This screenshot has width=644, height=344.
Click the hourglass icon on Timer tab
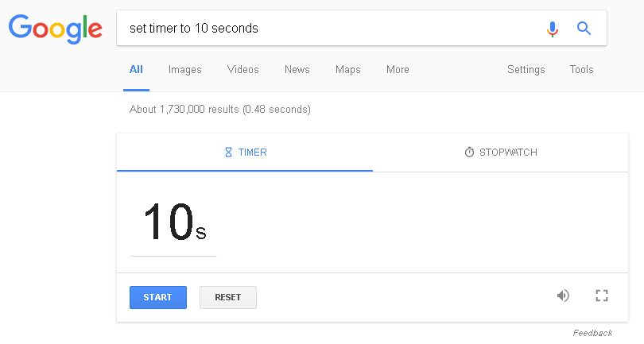(228, 153)
